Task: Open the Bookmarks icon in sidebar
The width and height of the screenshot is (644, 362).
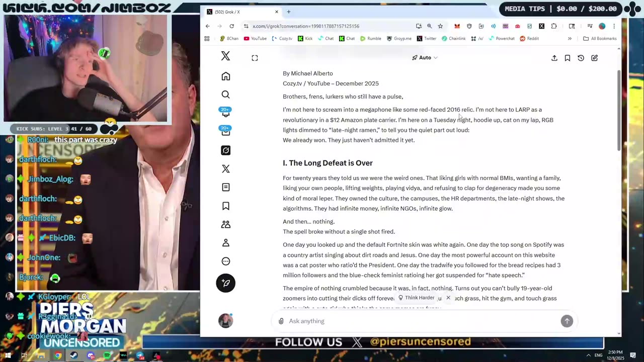Action: coord(225,206)
